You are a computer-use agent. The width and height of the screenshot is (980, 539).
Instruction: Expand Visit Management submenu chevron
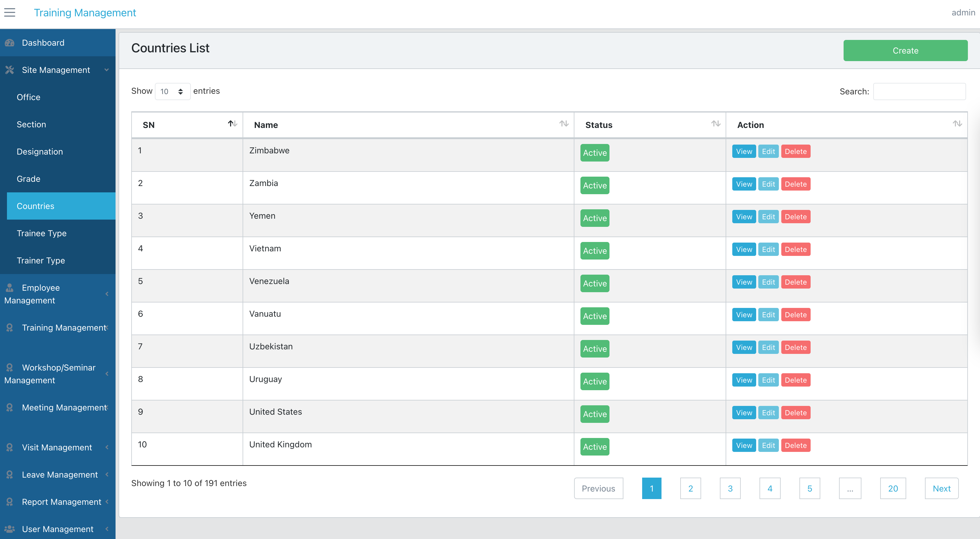click(x=107, y=447)
